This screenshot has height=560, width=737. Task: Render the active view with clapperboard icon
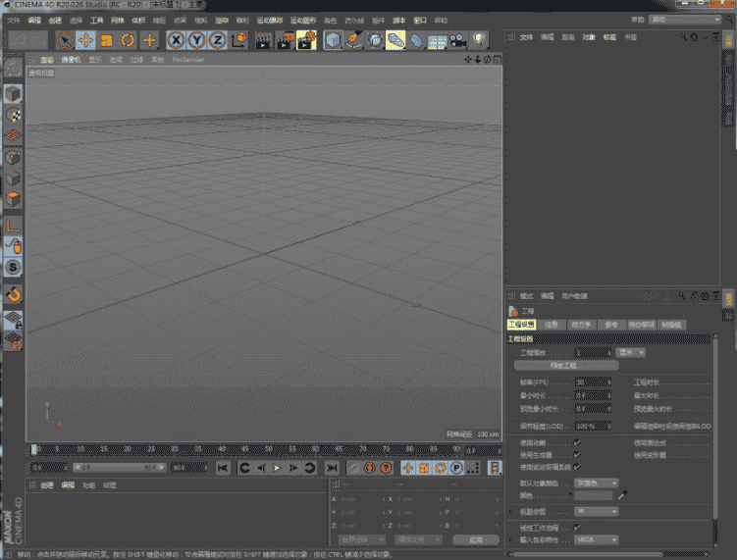point(264,40)
